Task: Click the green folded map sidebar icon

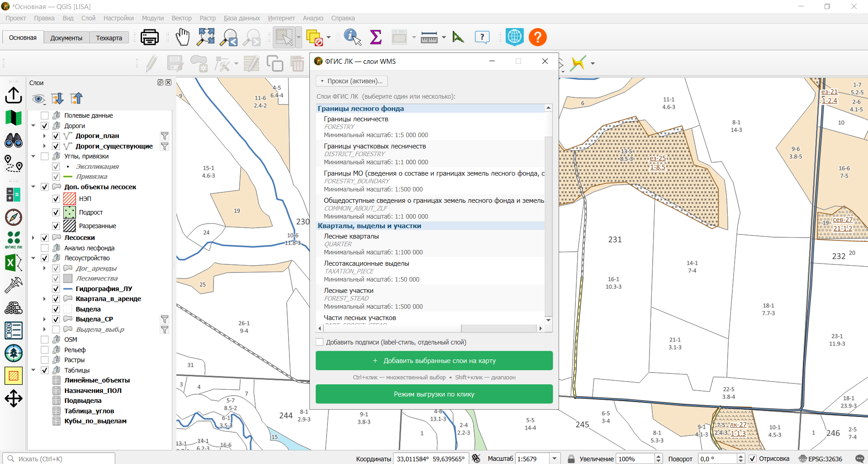Action: (x=14, y=118)
